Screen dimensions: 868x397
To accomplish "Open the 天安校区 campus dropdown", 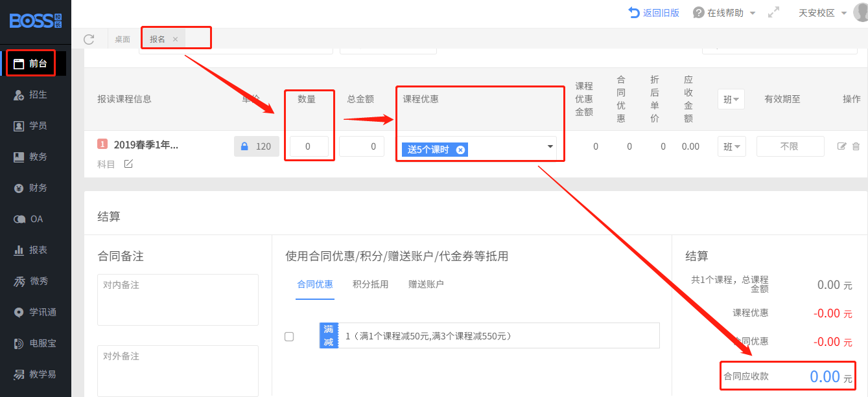I will 822,13.
